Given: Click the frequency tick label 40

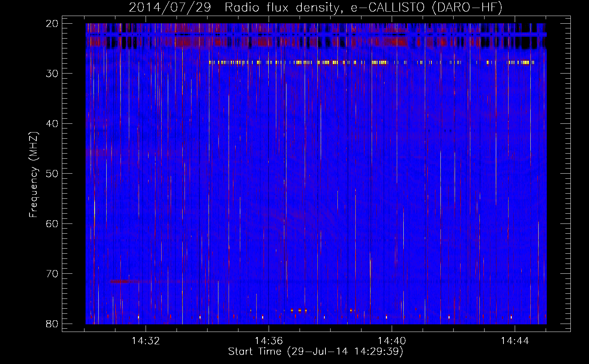Looking at the screenshot, I should click(x=52, y=124).
